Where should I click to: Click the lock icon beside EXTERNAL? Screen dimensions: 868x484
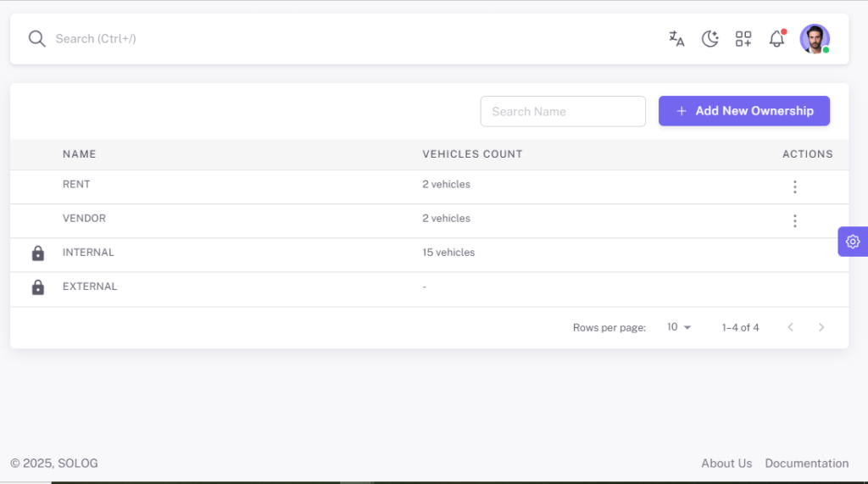click(x=37, y=287)
